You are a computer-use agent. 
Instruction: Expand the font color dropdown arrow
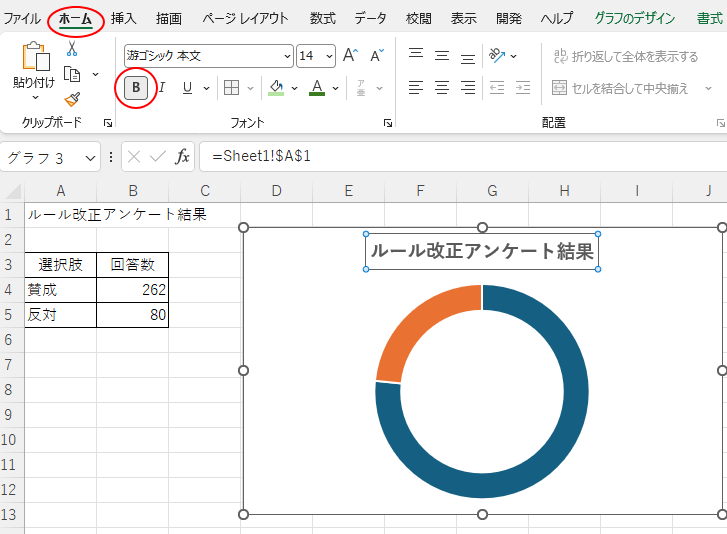[335, 88]
